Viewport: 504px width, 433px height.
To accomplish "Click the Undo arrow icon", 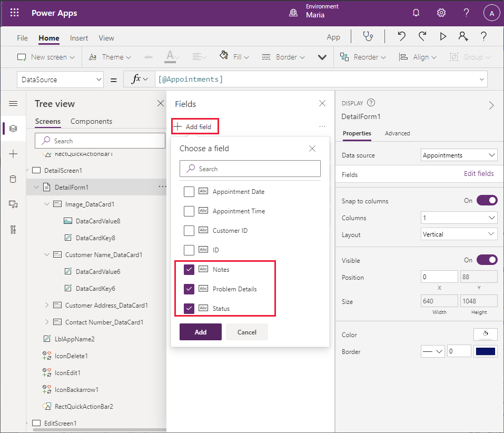I will coord(401,36).
